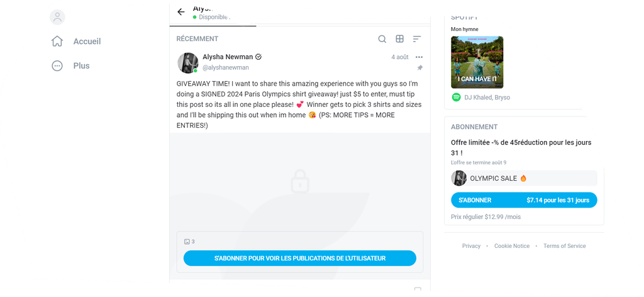Viewport: 644px width, 297px height.
Task: Open the search posts magnifier icon
Action: 382,39
